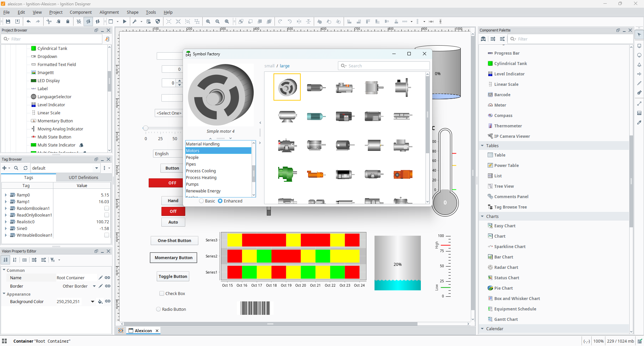Click the read/write communication mode icon
This screenshot has width=644, height=346.
98,21
